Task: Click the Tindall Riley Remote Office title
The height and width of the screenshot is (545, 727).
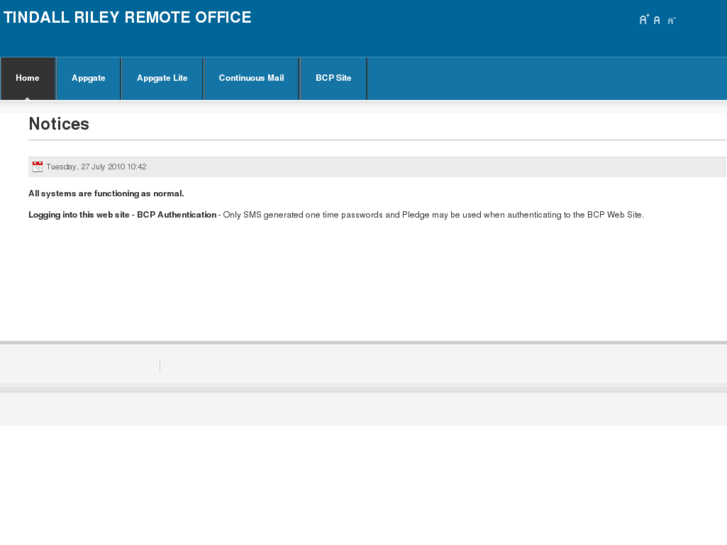Action: [128, 18]
